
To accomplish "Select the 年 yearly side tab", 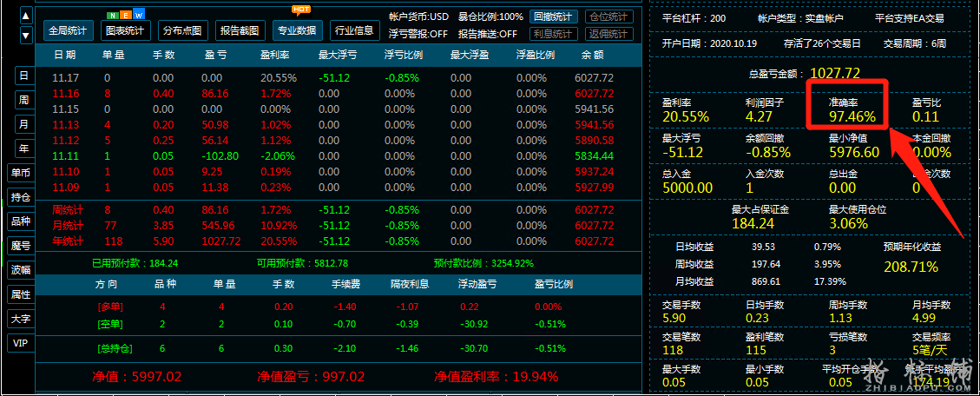I will [23, 148].
